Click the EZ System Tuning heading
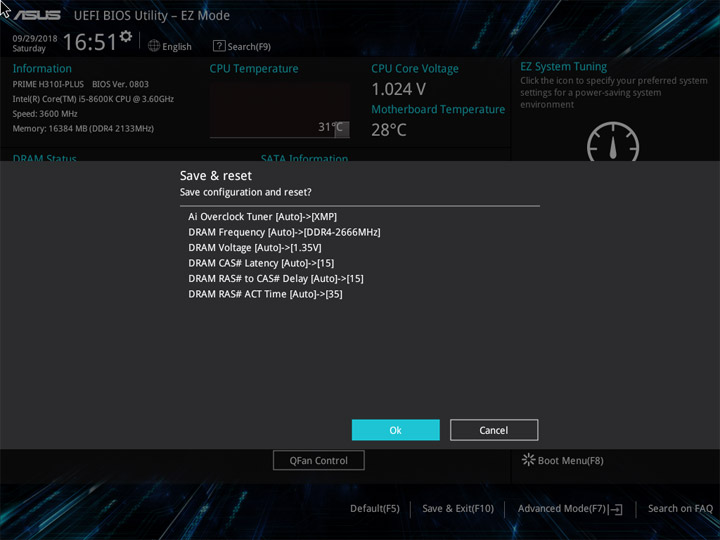Viewport: 720px width, 540px height. pyautogui.click(x=563, y=67)
